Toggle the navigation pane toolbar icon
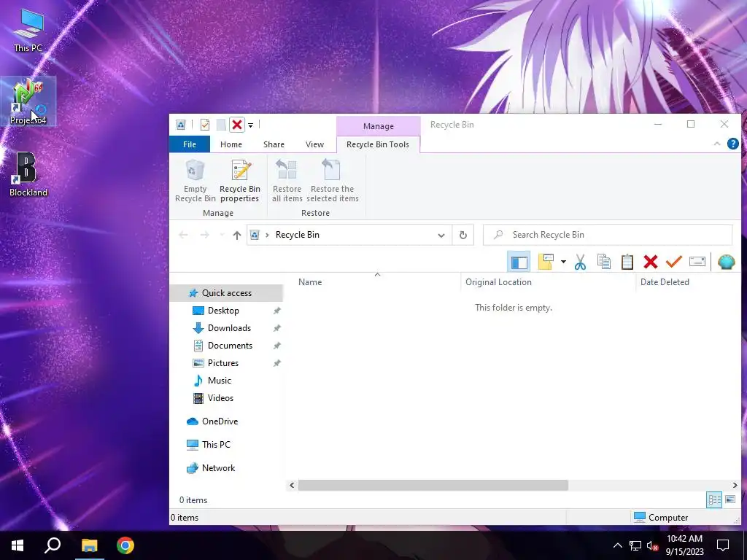 pyautogui.click(x=519, y=262)
